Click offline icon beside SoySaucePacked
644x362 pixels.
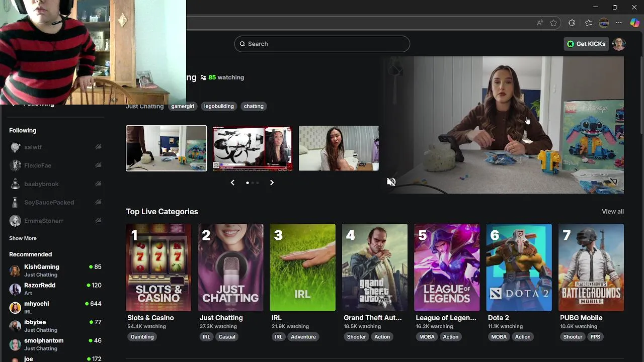98,202
